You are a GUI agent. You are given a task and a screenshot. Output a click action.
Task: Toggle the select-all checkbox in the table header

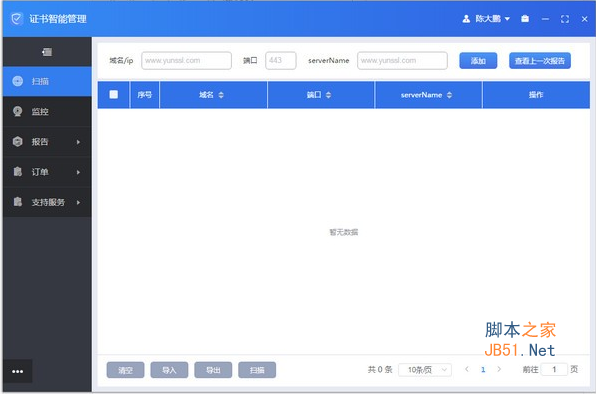114,94
